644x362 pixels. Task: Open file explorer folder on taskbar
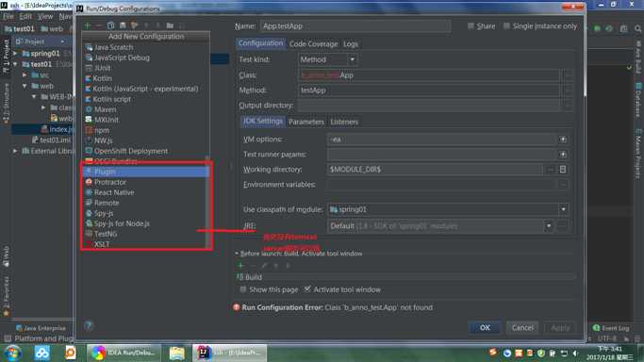pos(177,353)
